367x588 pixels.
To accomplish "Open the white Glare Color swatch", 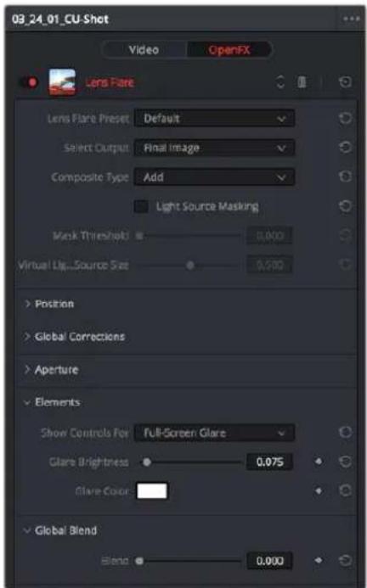I will [152, 491].
